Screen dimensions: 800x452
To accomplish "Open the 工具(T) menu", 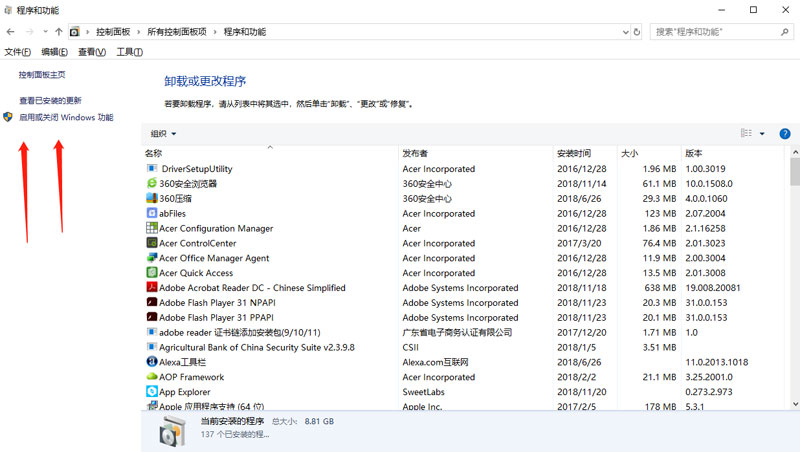I will (130, 52).
